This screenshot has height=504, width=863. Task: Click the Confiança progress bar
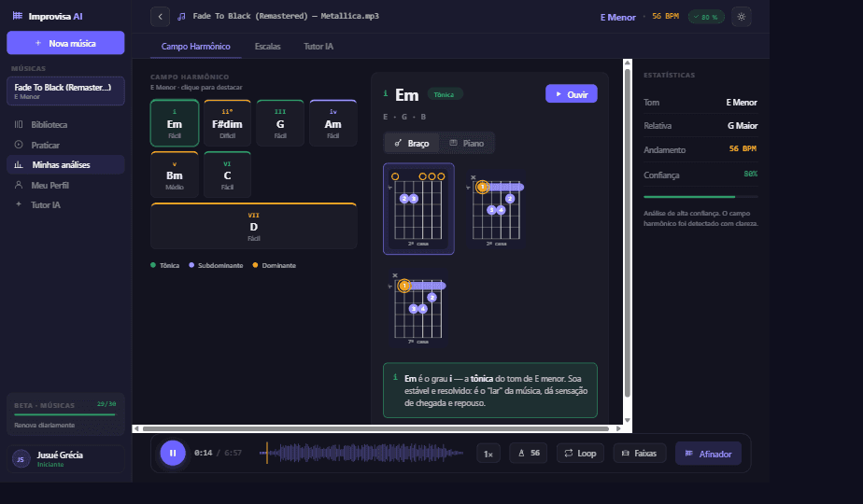700,196
